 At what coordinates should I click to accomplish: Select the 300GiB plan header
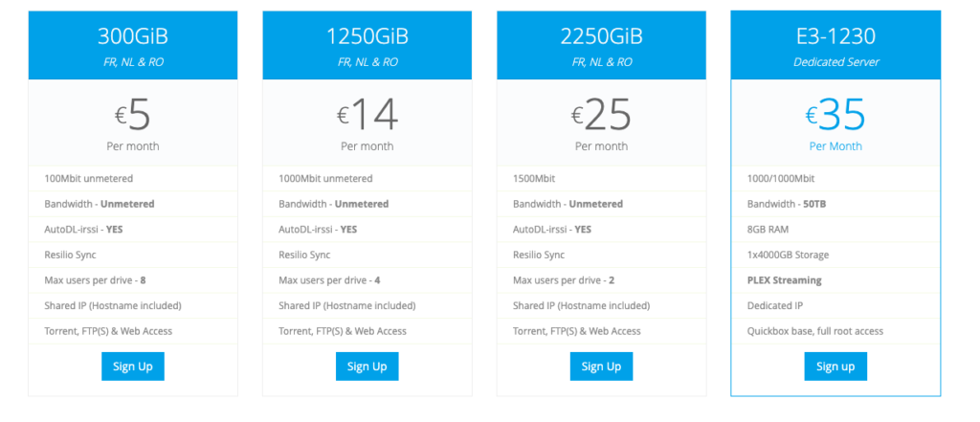tap(132, 45)
